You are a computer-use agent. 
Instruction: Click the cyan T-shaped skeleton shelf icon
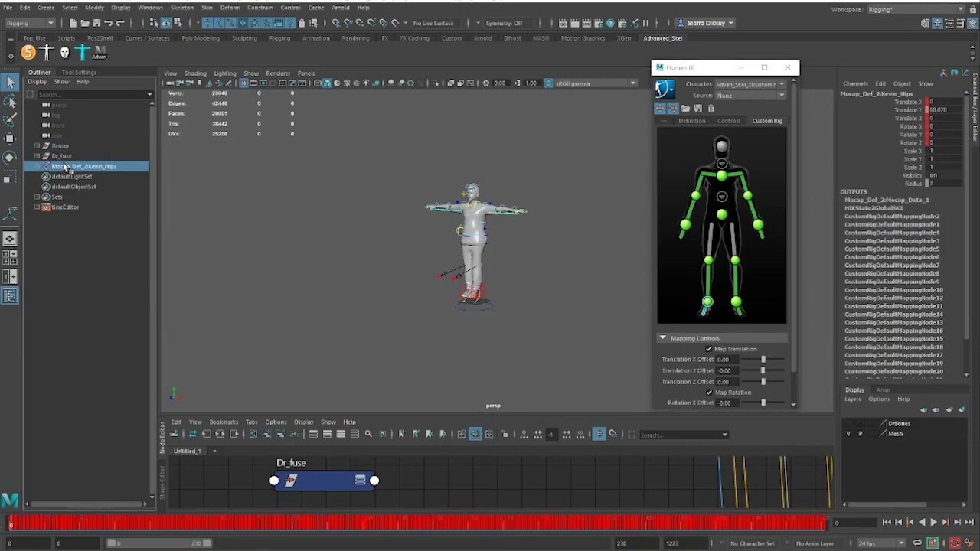coord(83,53)
